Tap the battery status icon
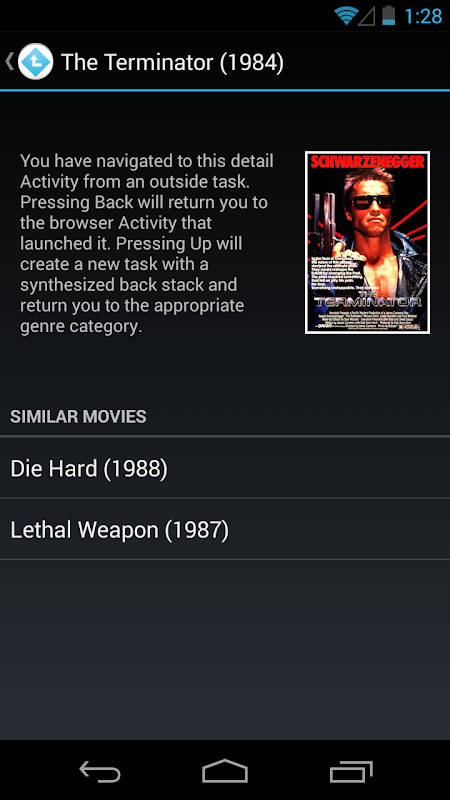Viewport: 450px width, 800px height. pyautogui.click(x=388, y=16)
